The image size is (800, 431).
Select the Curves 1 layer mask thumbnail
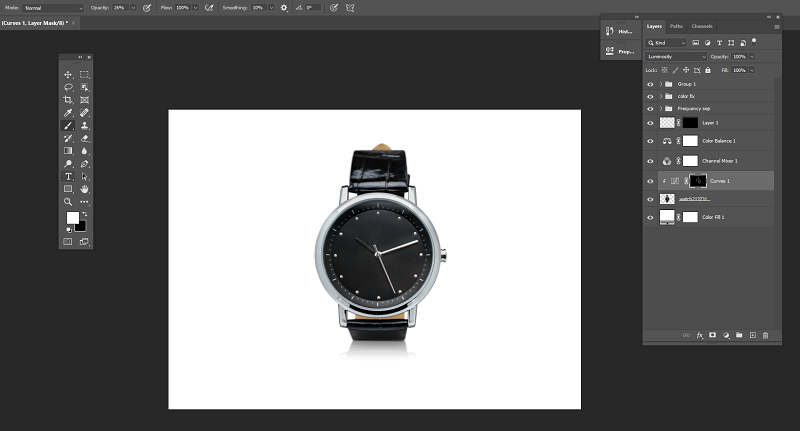point(697,181)
